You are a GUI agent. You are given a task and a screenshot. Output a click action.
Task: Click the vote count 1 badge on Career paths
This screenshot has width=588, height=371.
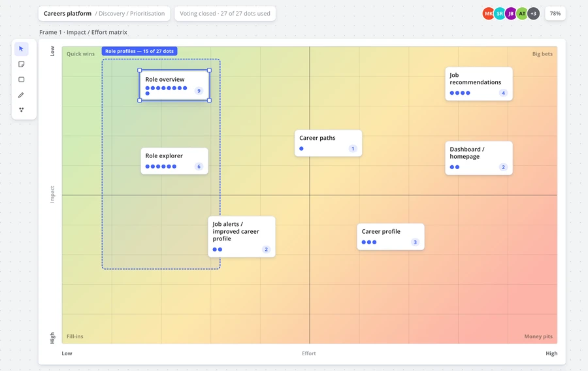pos(353,148)
